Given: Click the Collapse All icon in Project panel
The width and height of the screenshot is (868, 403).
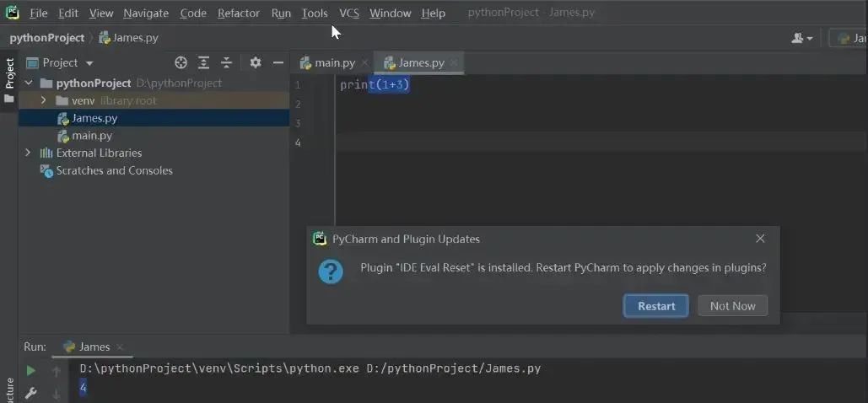Looking at the screenshot, I should point(226,62).
